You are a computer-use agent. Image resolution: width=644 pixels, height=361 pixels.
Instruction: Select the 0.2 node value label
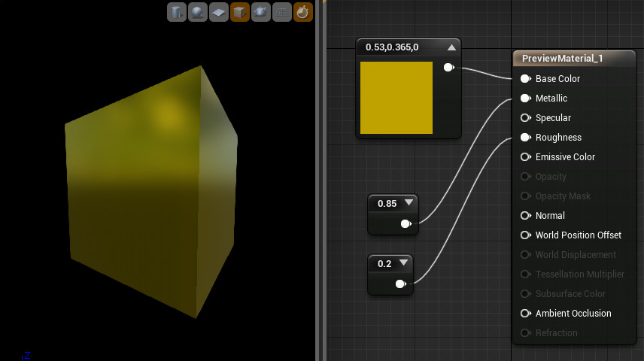coord(384,264)
